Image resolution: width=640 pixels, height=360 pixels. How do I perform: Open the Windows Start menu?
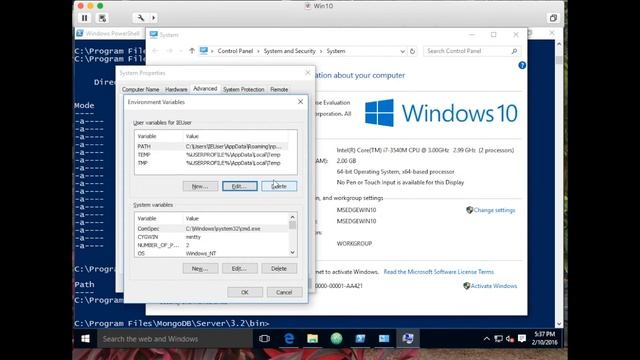[x=85, y=339]
